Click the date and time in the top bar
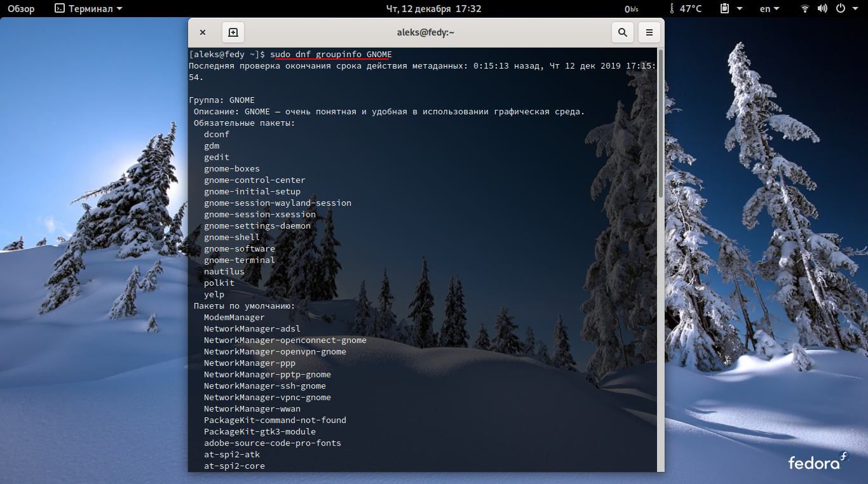Image resolution: width=868 pixels, height=484 pixels. click(x=434, y=8)
